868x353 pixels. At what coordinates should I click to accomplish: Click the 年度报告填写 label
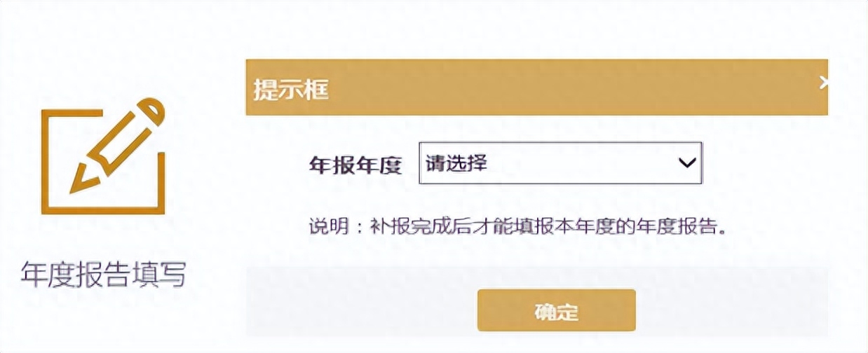point(103,274)
